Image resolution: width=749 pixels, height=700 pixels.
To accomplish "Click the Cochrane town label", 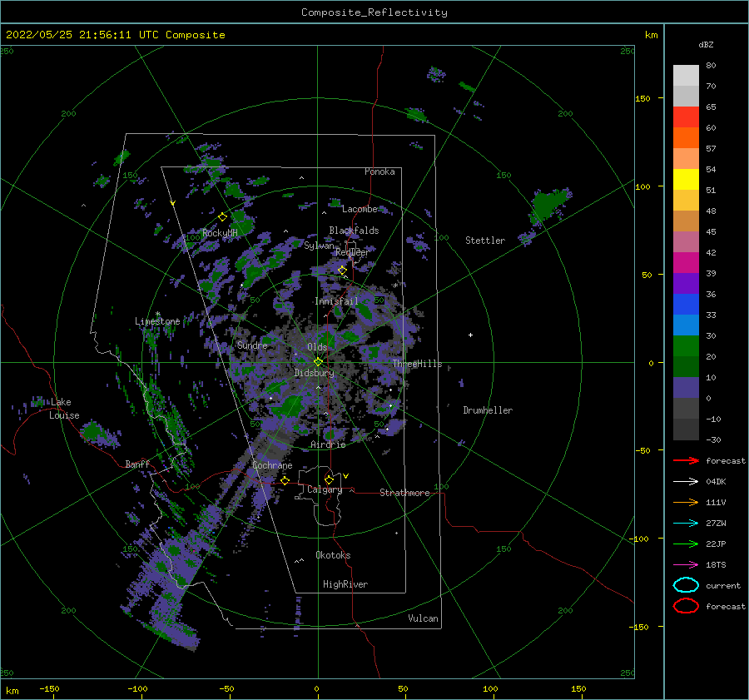I will (272, 465).
